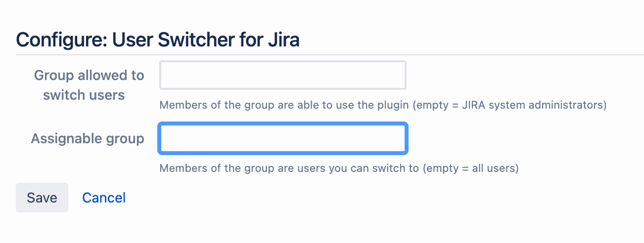This screenshot has width=644, height=243.
Task: Click the Save button
Action: click(42, 198)
